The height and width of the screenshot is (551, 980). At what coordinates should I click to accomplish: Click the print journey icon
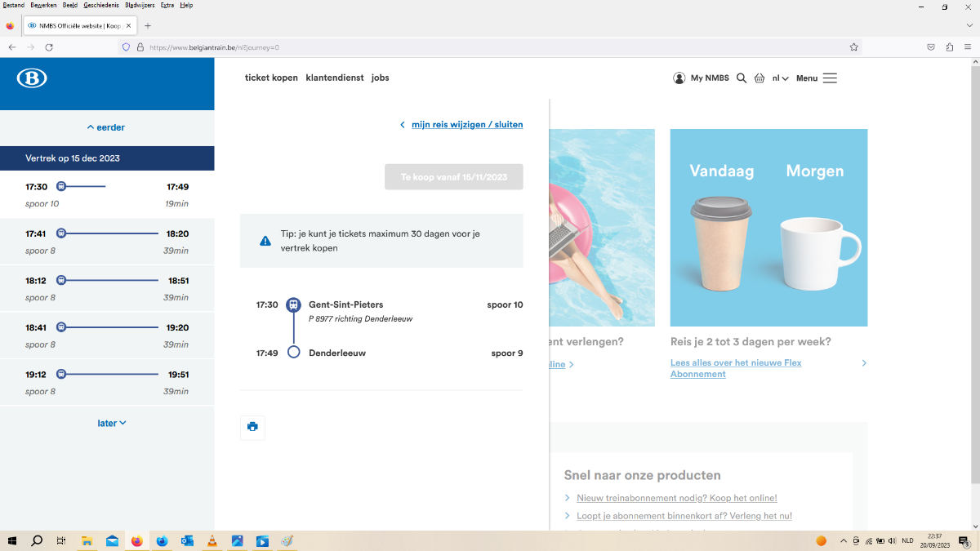coord(252,427)
